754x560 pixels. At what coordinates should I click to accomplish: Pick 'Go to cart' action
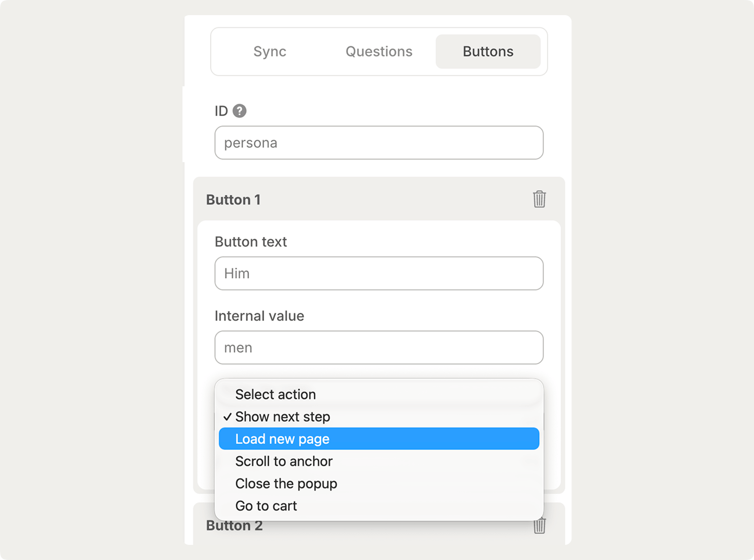pos(266,506)
